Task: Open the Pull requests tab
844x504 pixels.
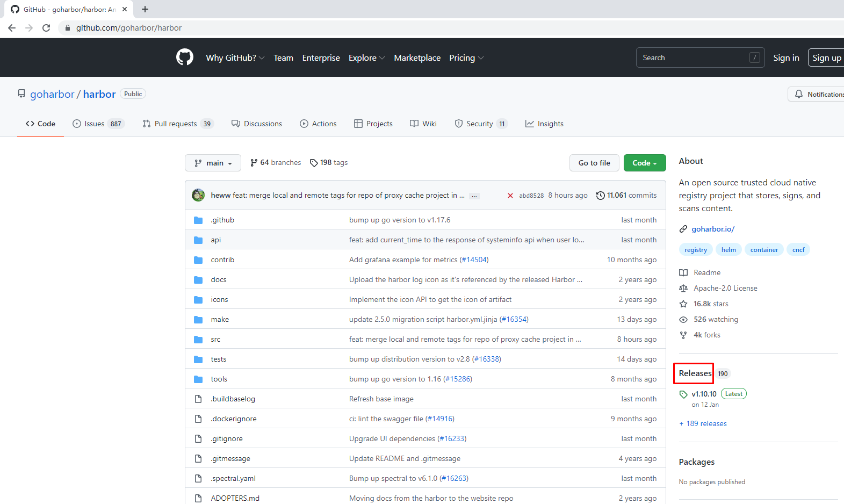Action: point(178,124)
